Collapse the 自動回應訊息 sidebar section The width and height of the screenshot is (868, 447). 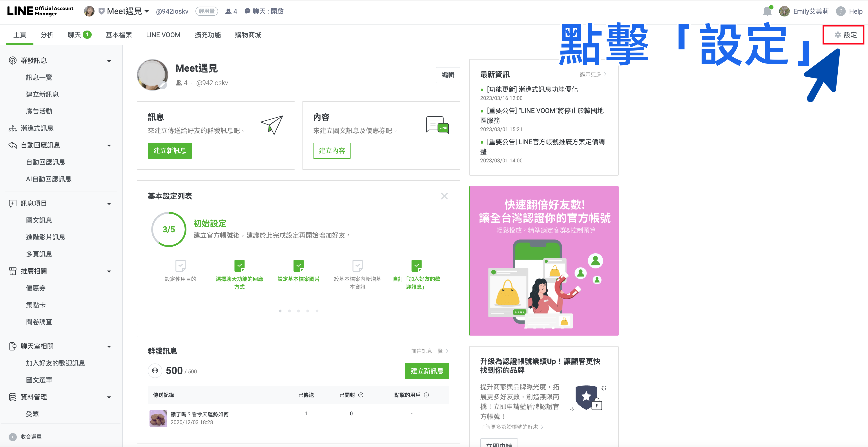click(x=109, y=145)
